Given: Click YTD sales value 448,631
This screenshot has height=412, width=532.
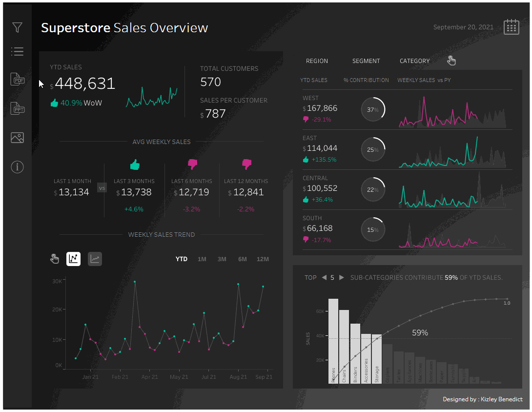Looking at the screenshot, I should 85,83.
